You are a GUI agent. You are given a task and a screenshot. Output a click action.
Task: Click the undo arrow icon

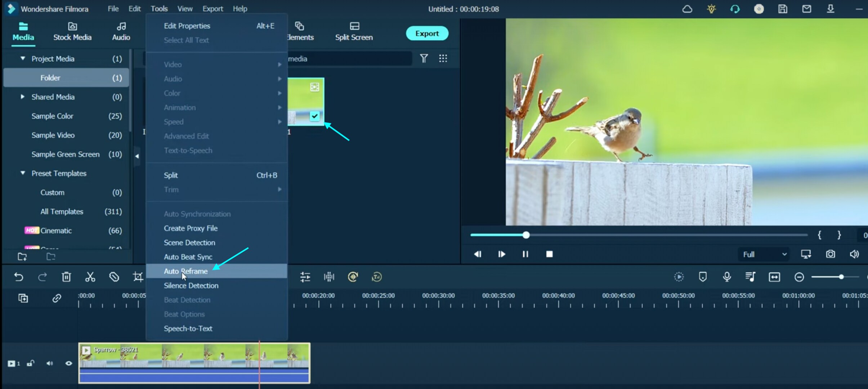(19, 277)
